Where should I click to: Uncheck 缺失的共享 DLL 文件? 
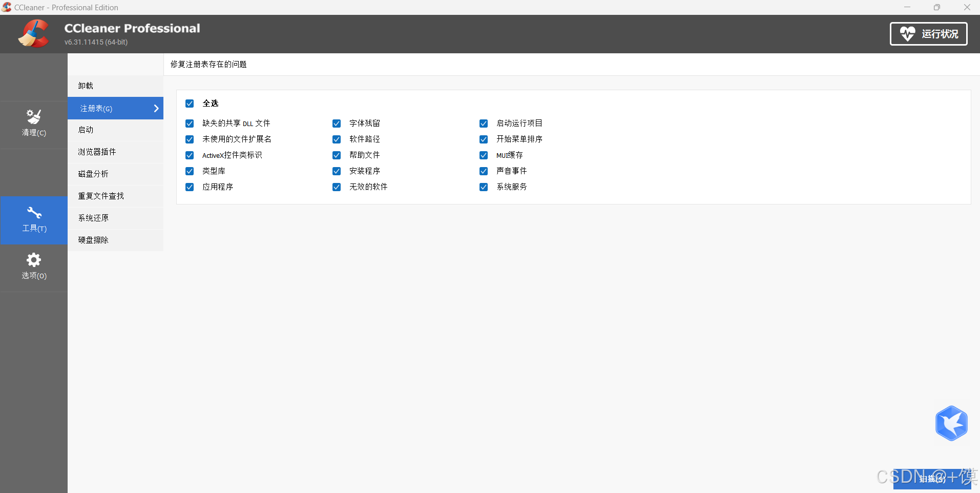pos(190,124)
